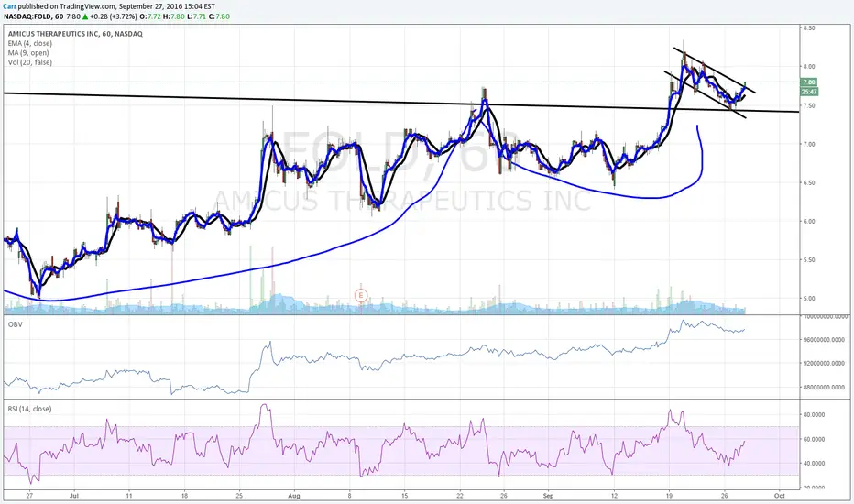Select the 'Vol (20, false)' indicator label

click(30, 62)
